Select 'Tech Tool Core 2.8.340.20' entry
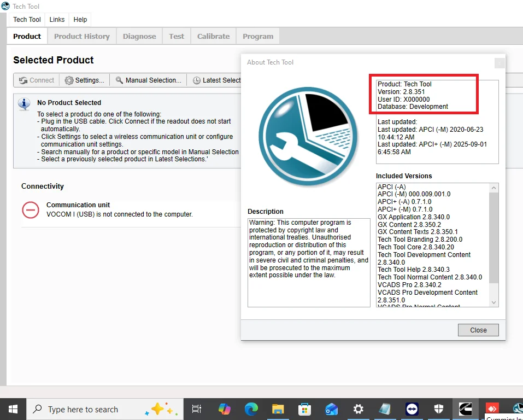Image resolution: width=523 pixels, height=420 pixels. tap(415, 247)
